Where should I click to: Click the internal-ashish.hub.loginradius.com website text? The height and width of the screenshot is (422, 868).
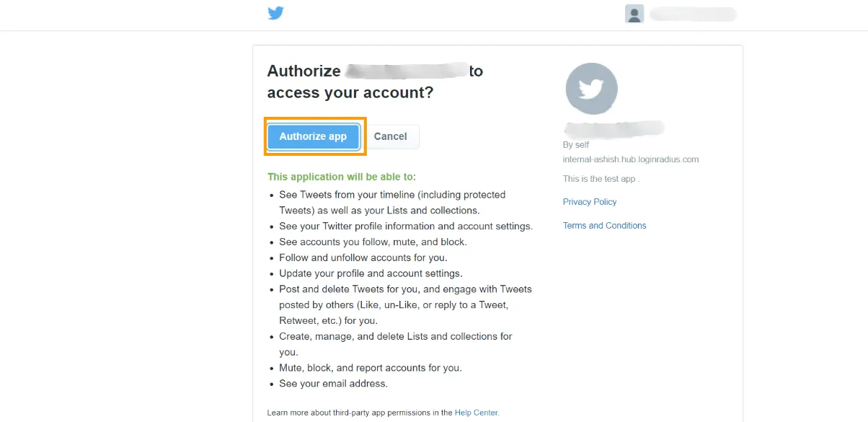pos(630,159)
